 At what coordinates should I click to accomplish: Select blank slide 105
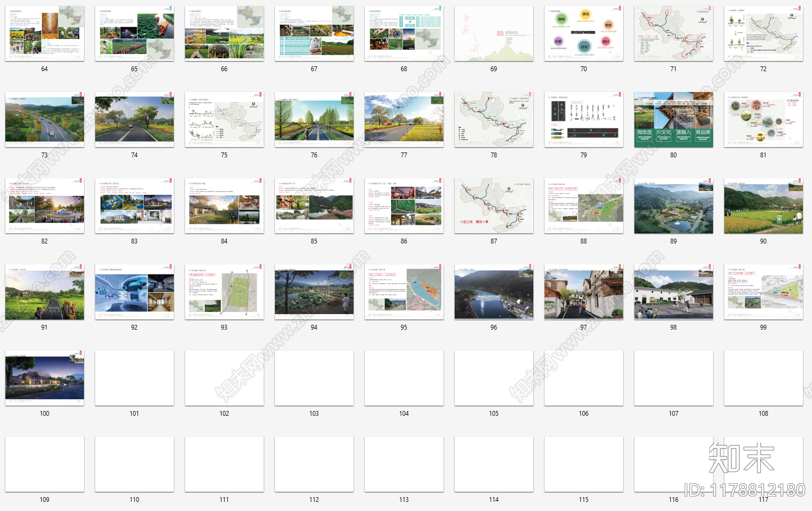(x=494, y=378)
